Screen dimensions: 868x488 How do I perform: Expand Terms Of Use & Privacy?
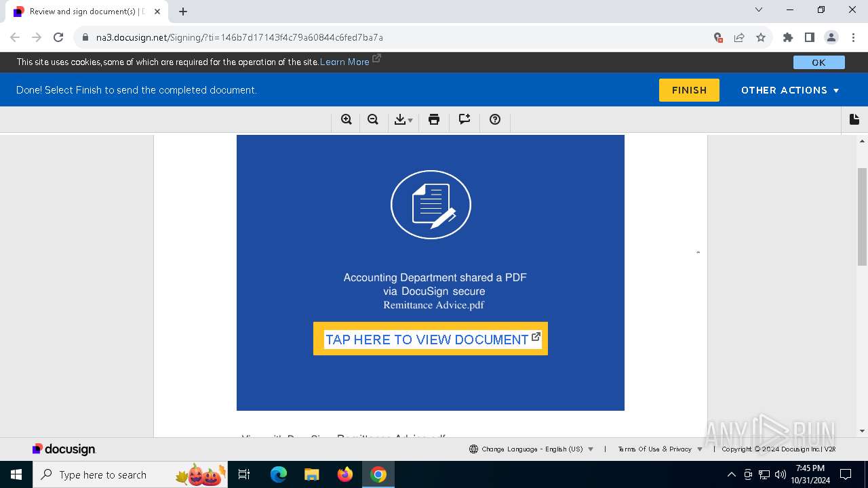660,449
